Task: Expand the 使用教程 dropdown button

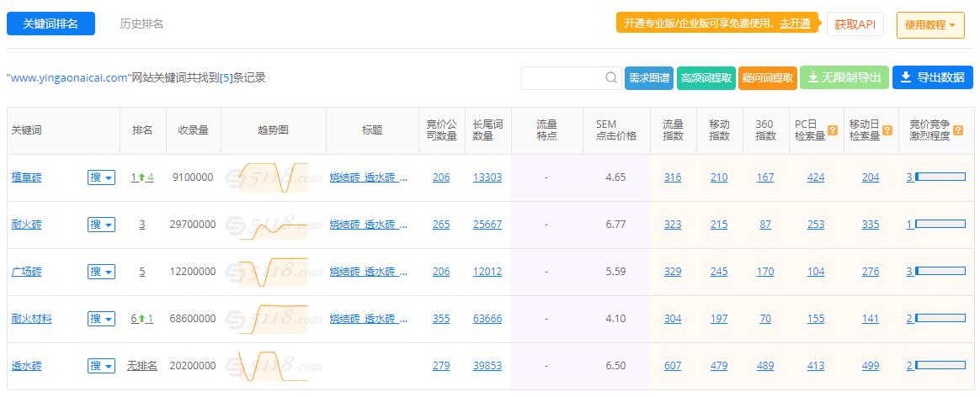Action: pyautogui.click(x=930, y=25)
